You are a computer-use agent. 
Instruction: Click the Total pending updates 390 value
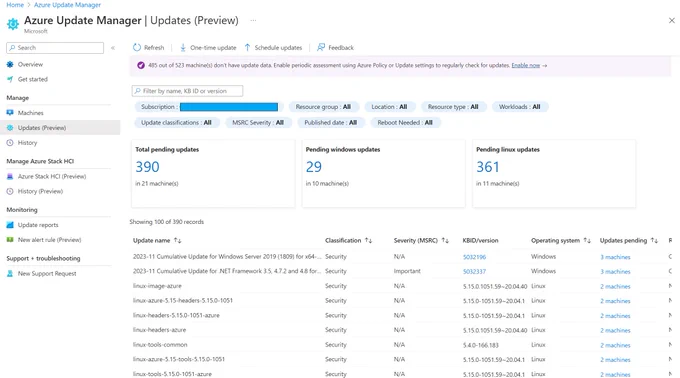(x=147, y=167)
